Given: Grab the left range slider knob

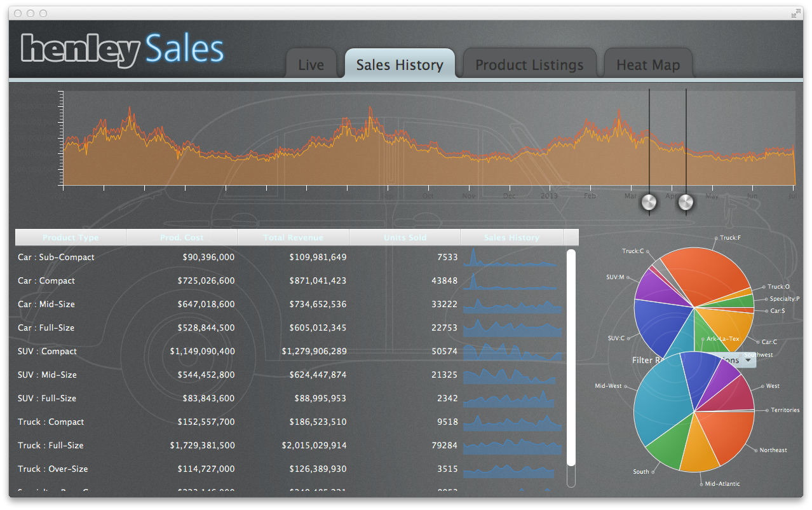Looking at the screenshot, I should pos(649,202).
